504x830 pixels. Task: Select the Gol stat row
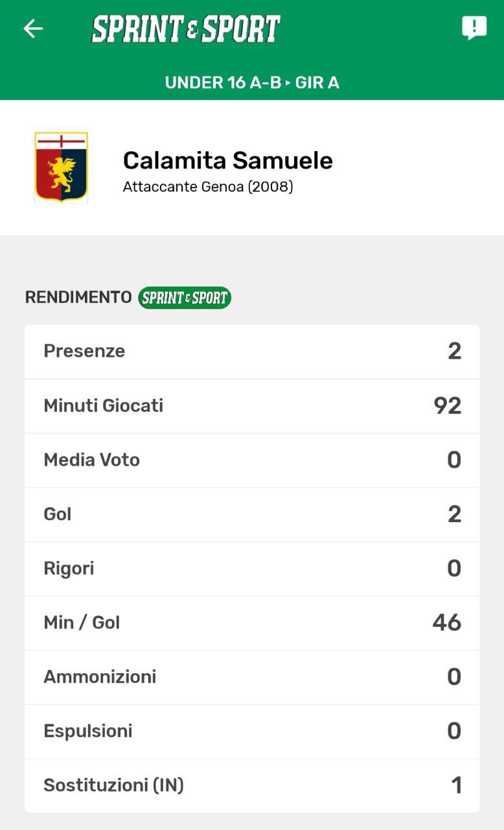pos(252,514)
